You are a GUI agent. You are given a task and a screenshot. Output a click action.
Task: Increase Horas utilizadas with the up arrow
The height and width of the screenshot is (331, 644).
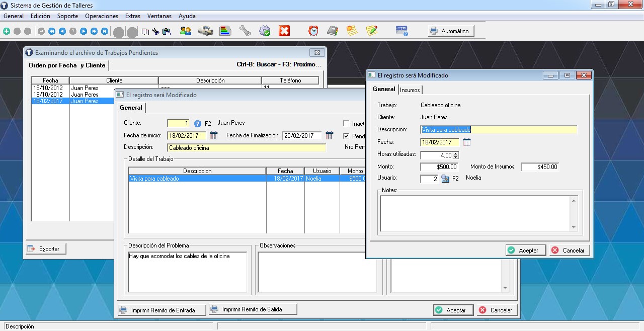click(456, 153)
